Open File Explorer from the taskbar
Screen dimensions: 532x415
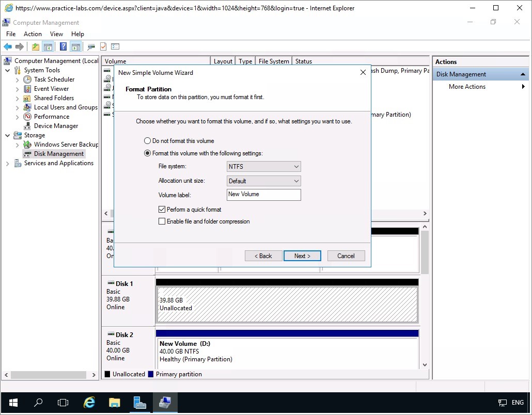click(114, 403)
